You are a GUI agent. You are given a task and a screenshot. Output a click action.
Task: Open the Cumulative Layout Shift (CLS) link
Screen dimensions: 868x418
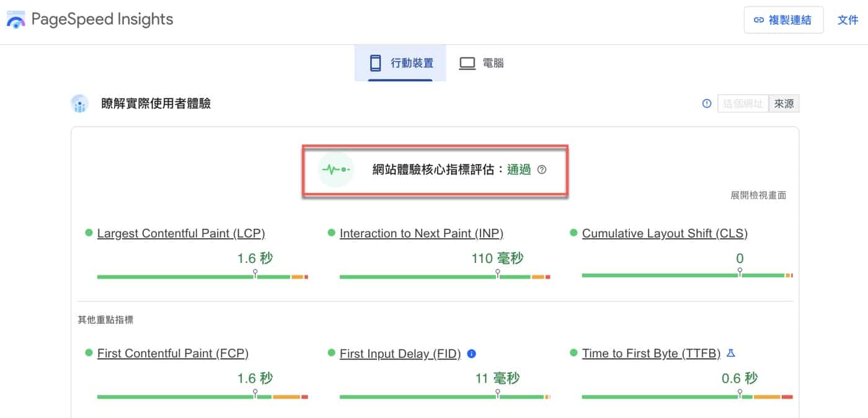pos(665,234)
